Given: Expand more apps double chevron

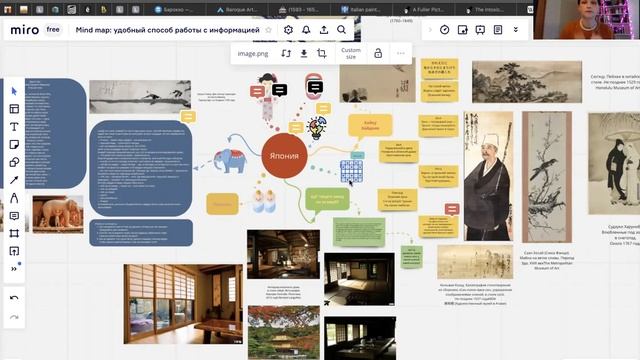Looking at the screenshot, I should [x=516, y=30].
